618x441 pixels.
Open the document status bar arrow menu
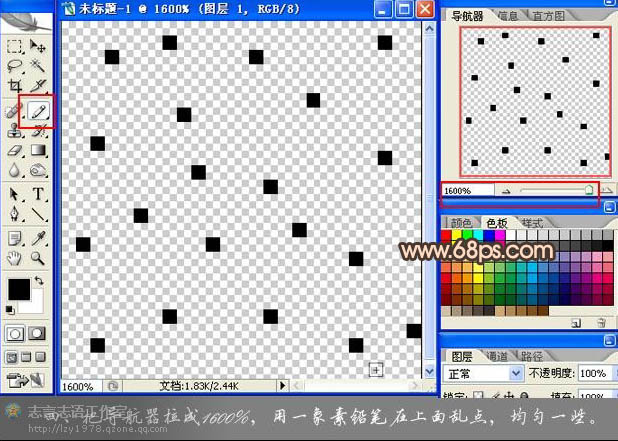coord(282,386)
